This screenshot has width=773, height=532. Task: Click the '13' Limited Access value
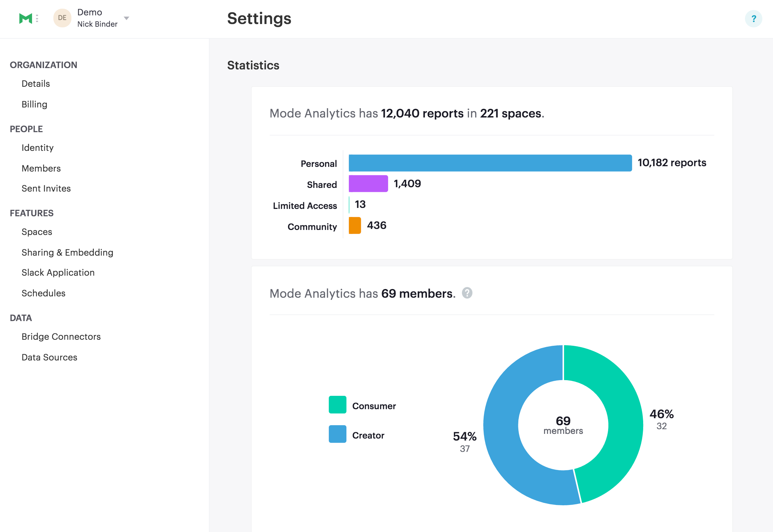click(360, 204)
